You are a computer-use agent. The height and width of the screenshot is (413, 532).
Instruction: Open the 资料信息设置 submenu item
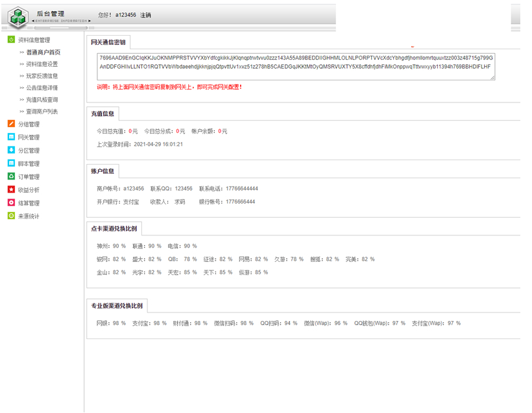click(x=42, y=64)
